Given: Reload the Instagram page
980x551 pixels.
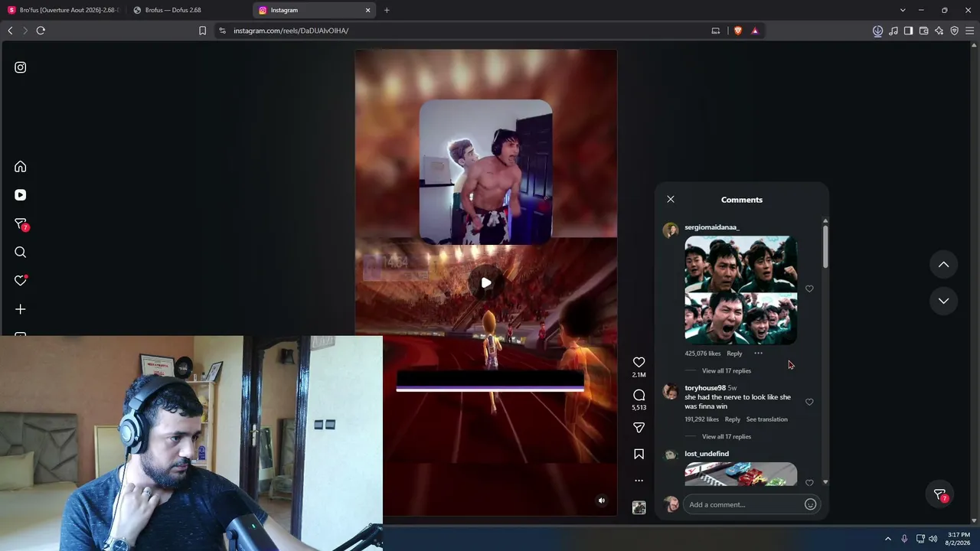Looking at the screenshot, I should click(x=41, y=31).
